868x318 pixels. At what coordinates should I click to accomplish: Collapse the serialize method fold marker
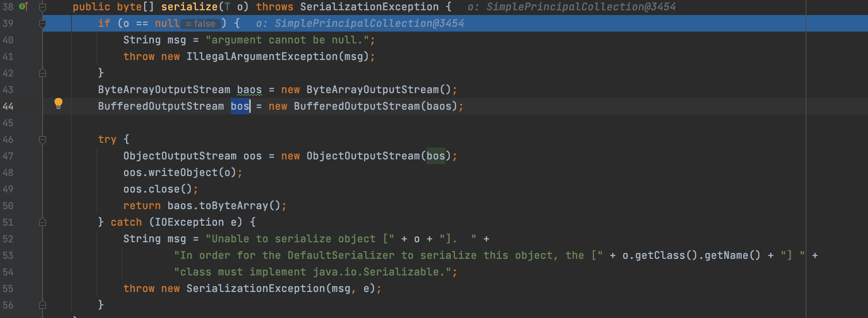tap(43, 7)
